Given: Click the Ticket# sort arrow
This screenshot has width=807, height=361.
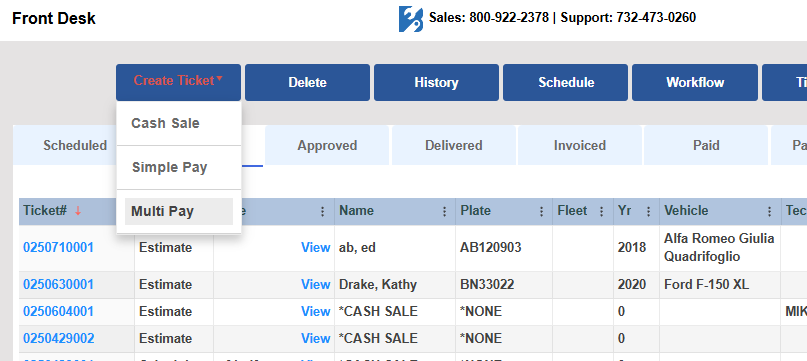Looking at the screenshot, I should point(78,211).
